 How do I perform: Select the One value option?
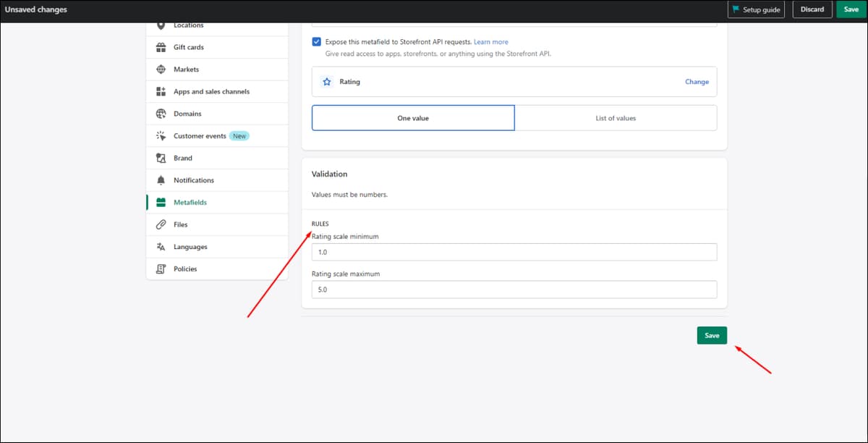click(x=413, y=118)
